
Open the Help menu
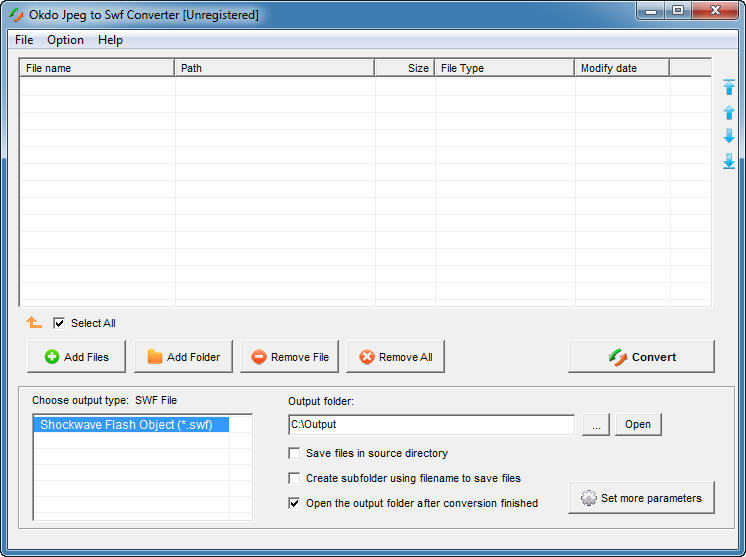[110, 40]
